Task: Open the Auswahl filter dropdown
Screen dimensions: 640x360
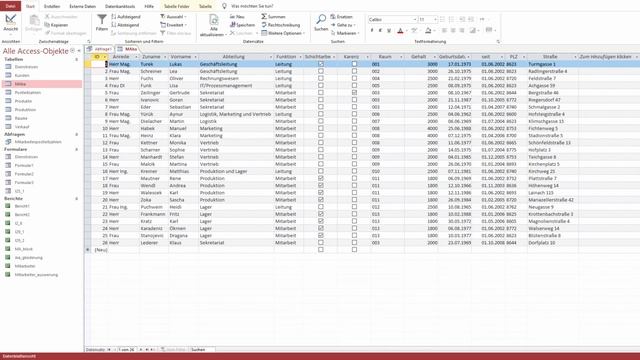Action: pos(173,17)
